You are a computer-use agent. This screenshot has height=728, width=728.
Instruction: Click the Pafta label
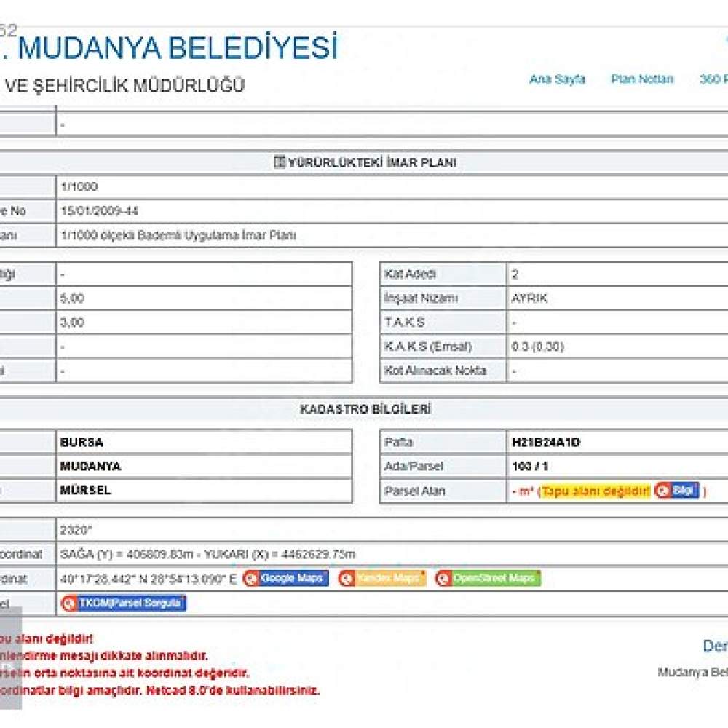(398, 442)
